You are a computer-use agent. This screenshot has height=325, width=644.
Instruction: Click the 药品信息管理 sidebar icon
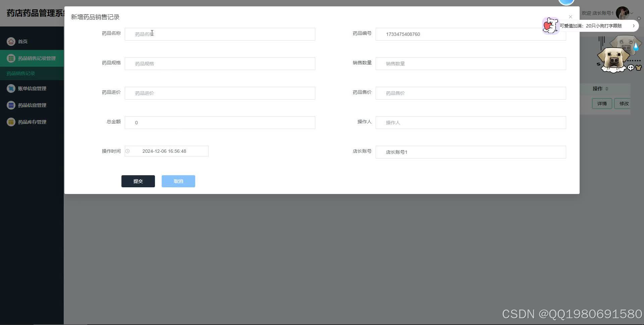coord(11,105)
